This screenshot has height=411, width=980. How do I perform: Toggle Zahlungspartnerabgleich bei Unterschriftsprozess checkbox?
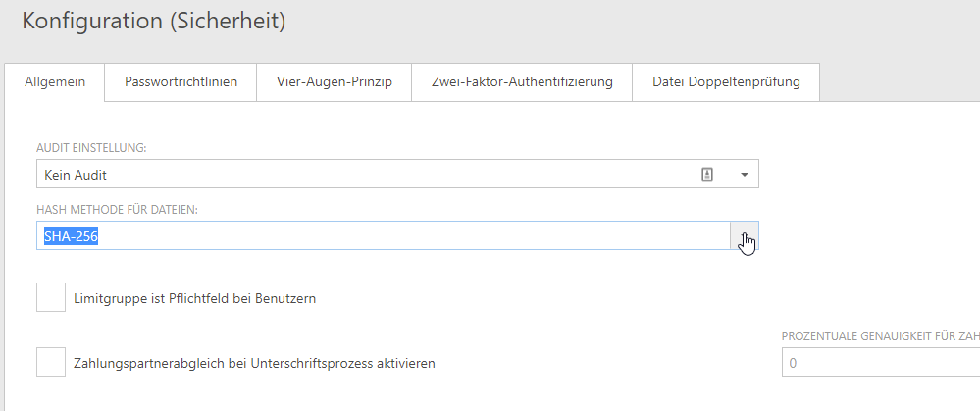click(x=51, y=362)
